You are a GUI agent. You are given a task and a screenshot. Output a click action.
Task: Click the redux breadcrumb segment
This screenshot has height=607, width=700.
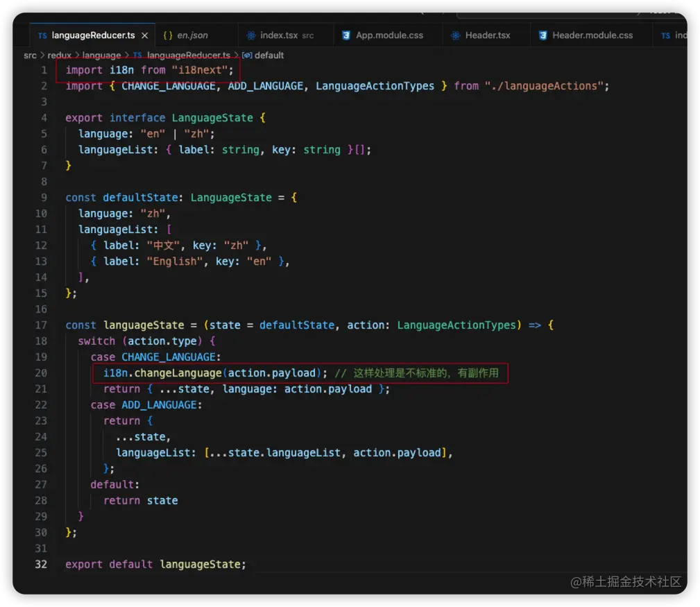[x=60, y=55]
